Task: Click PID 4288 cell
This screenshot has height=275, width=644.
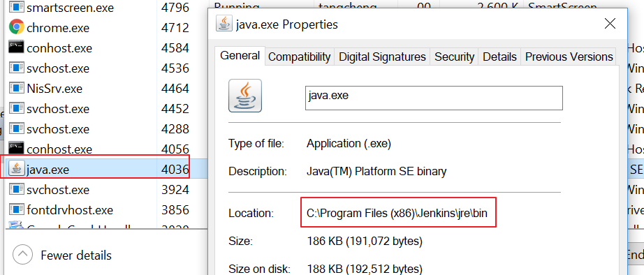Action: pos(175,129)
